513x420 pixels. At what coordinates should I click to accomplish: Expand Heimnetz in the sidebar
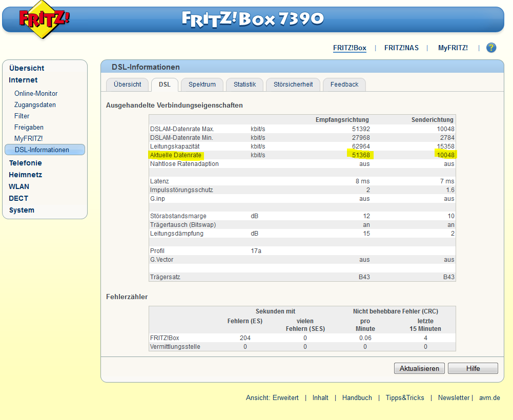point(25,175)
